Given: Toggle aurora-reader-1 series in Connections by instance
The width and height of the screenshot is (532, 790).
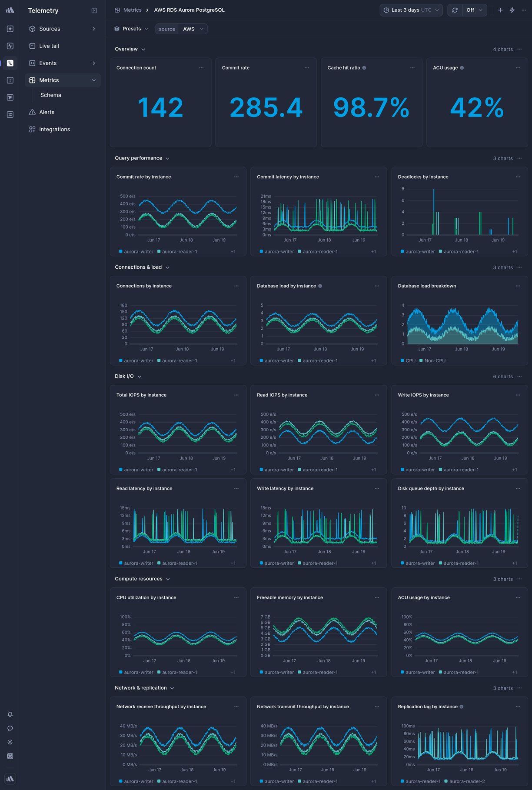Looking at the screenshot, I should (177, 360).
